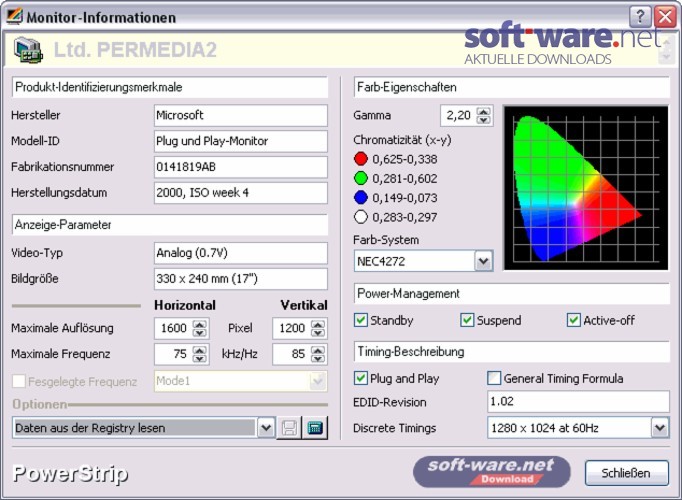Click green chromaticity value 0,281-0,602
Screen dimensions: 682x500
click(405, 178)
